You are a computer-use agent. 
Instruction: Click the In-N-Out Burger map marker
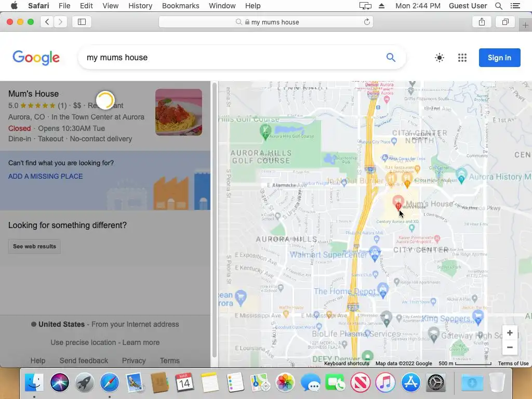coord(391,179)
